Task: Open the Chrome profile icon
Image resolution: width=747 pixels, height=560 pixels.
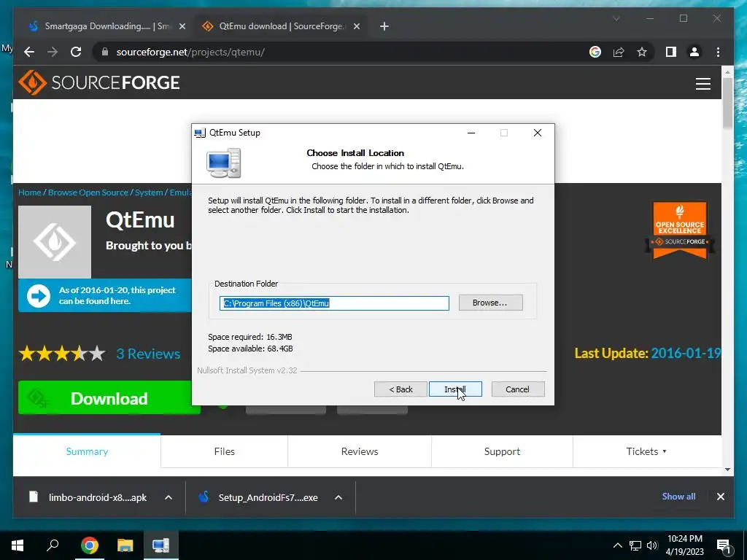Action: 694,52
